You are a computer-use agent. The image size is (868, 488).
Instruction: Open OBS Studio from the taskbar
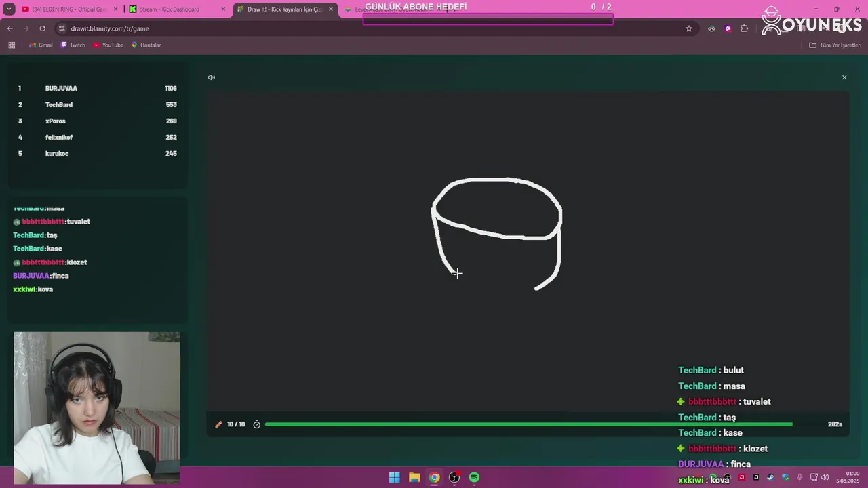[454, 477]
